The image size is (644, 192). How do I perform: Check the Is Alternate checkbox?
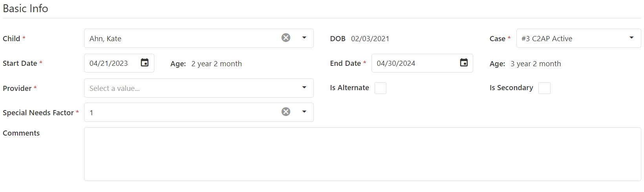click(381, 88)
